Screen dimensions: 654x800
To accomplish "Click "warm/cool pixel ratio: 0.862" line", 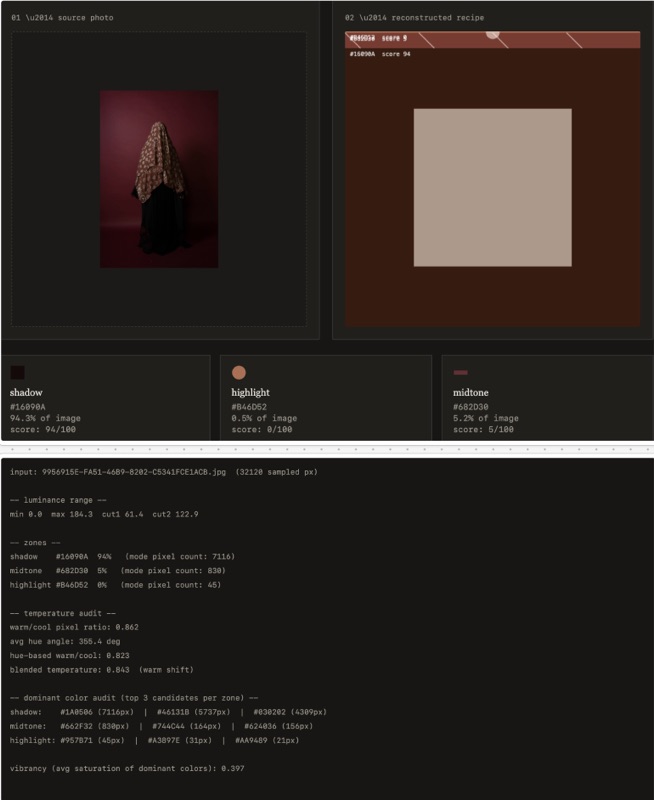I will [x=74, y=628].
